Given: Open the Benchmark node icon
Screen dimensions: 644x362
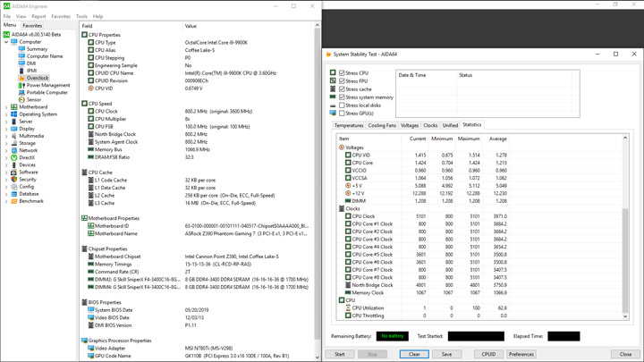Looking at the screenshot, I should 14,201.
